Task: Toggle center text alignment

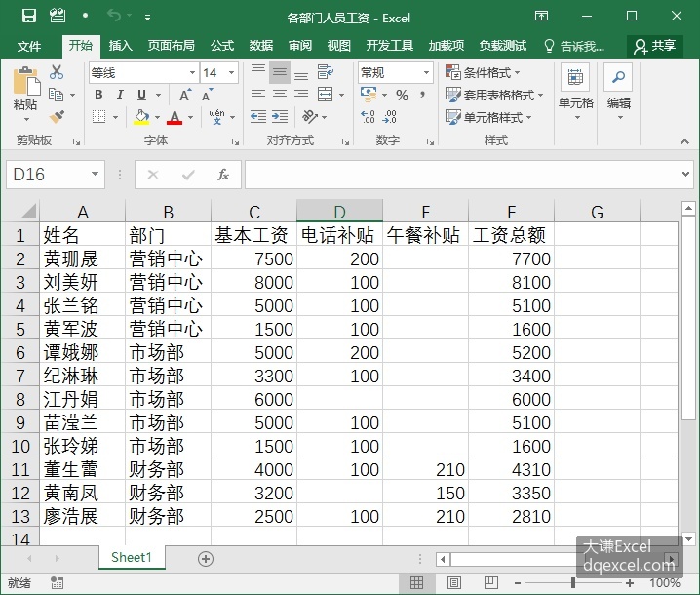Action: point(280,95)
